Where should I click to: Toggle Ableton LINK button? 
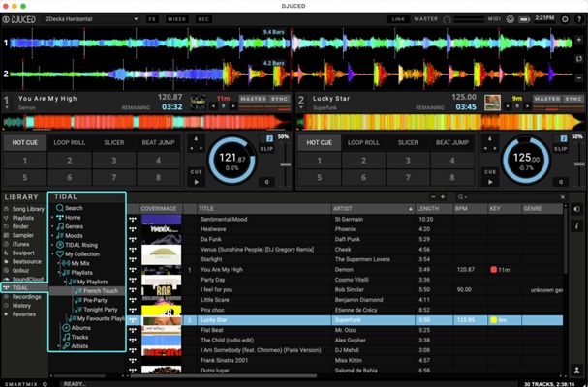click(x=399, y=19)
